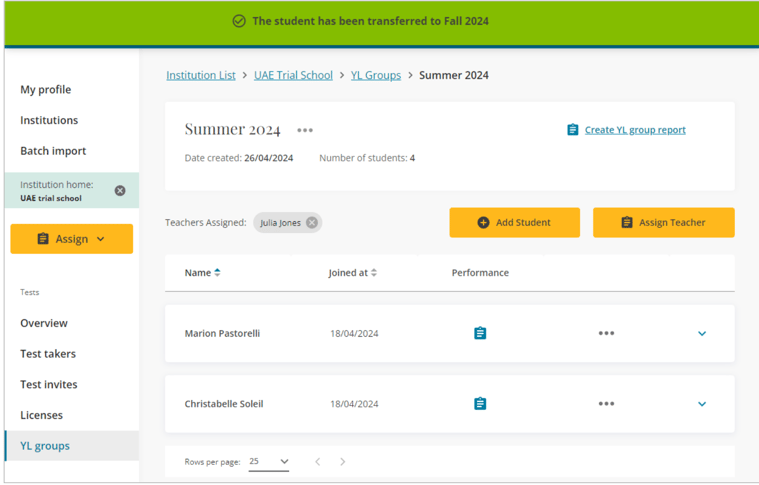Open the Create YL group report link
The image size is (759, 485).
coord(635,130)
